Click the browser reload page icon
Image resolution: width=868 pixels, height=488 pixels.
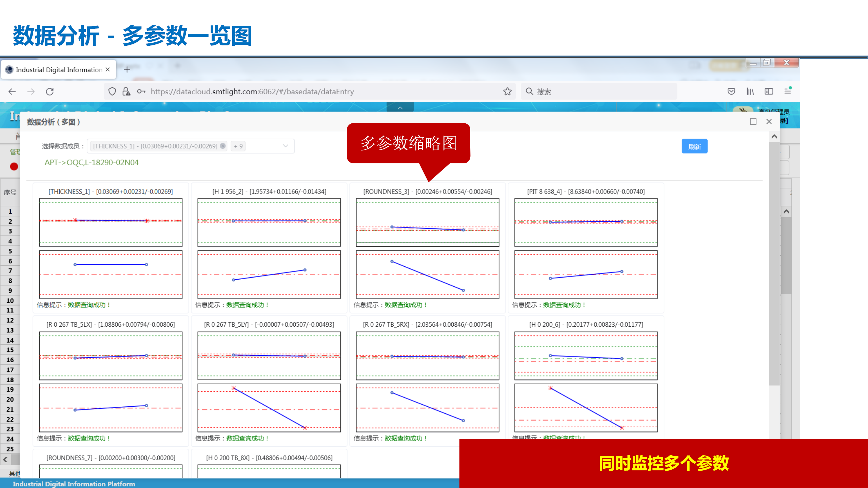click(50, 91)
